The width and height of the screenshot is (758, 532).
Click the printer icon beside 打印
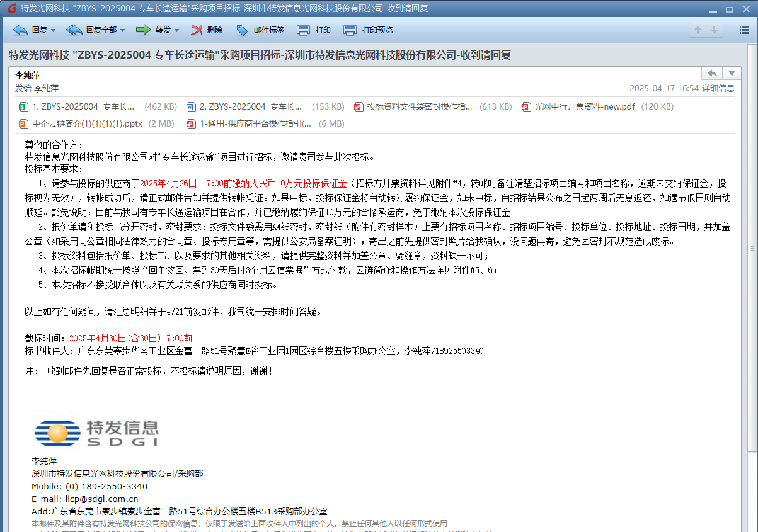coord(303,30)
